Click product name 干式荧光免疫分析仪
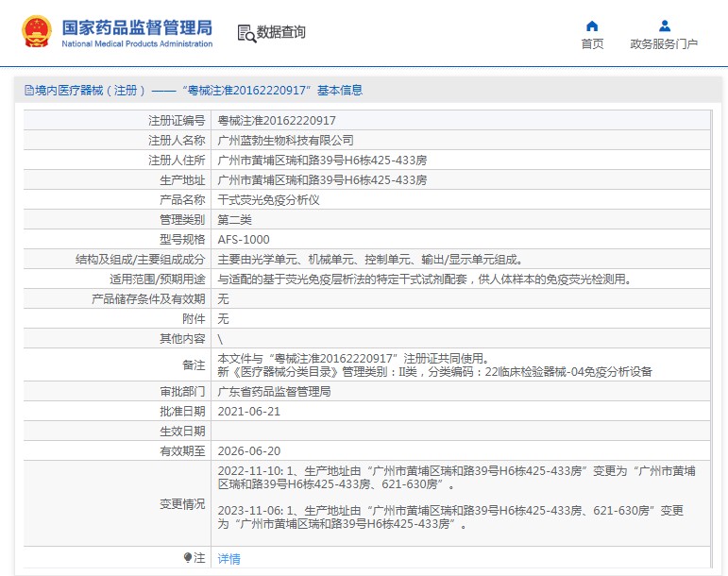Image resolution: width=728 pixels, height=576 pixels. (268, 200)
